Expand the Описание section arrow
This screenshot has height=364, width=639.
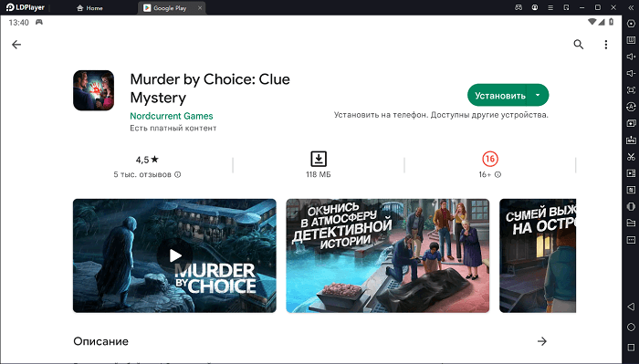[x=541, y=341]
